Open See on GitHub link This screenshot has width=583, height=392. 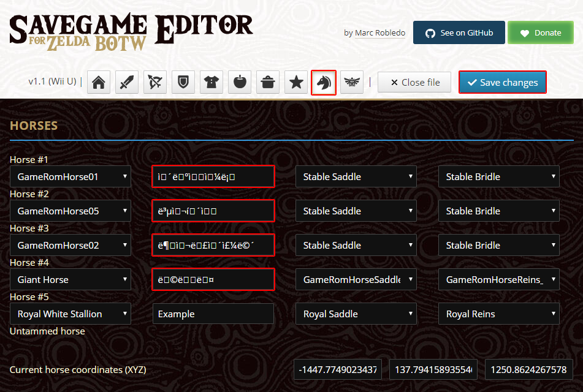(459, 32)
